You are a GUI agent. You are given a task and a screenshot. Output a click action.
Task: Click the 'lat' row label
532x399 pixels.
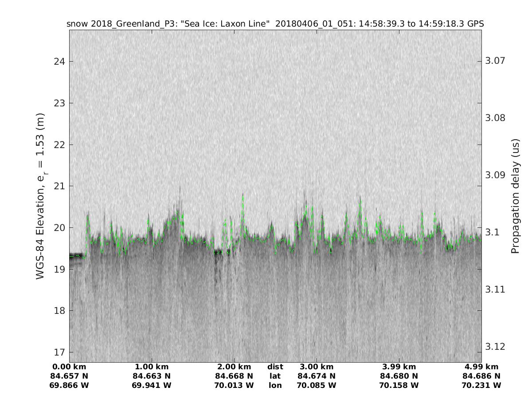coord(275,376)
